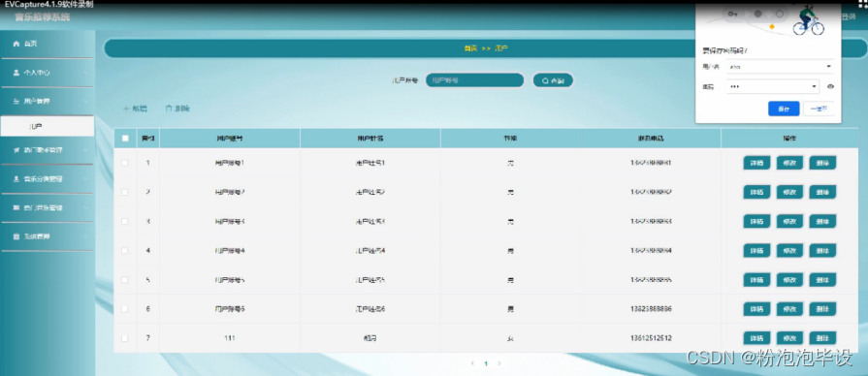Open username dropdown in save-password popup
This screenshot has height=376, width=868.
pyautogui.click(x=828, y=67)
